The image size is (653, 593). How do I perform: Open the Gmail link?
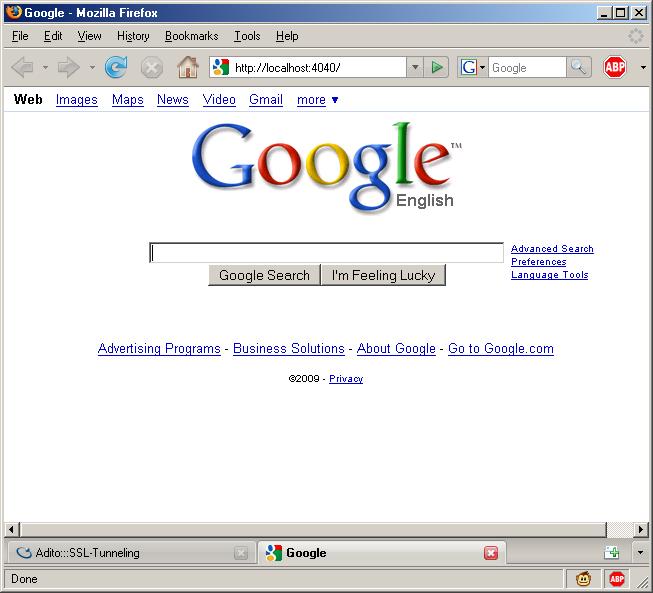pos(266,100)
